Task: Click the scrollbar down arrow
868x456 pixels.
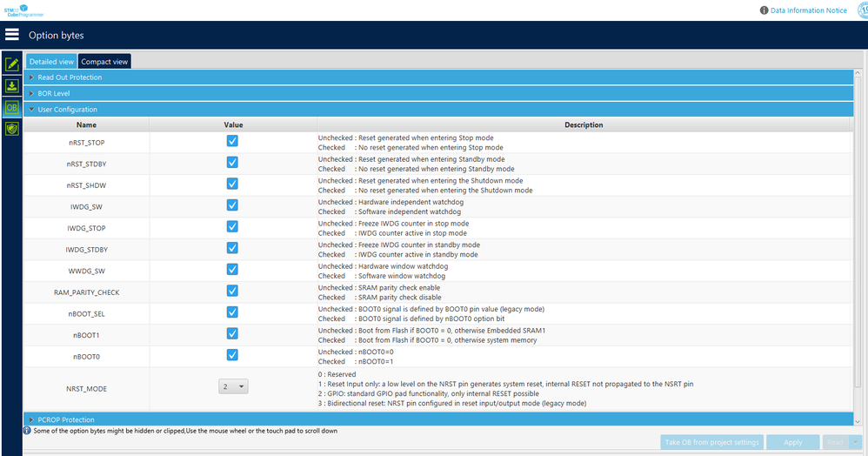Action: coord(858,422)
